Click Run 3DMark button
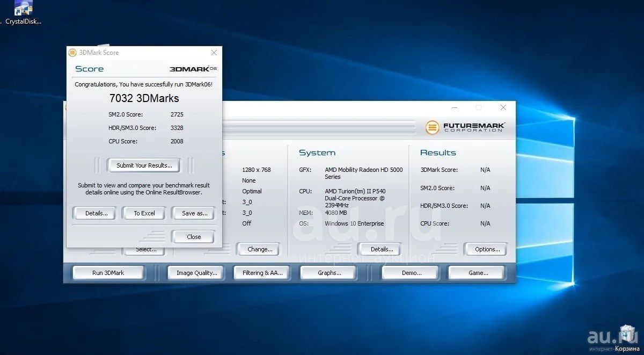The width and height of the screenshot is (644, 355). pos(108,273)
